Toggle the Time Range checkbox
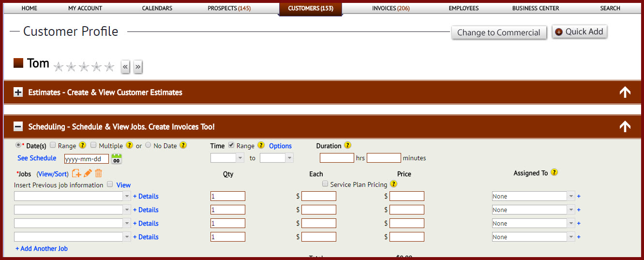Screen dimensions: 644x260 point(231,145)
